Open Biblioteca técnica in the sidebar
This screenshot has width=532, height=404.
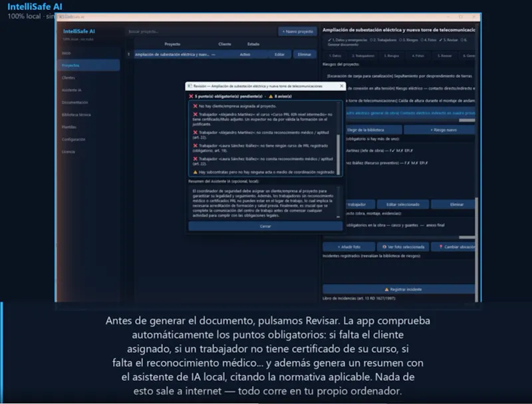(x=76, y=114)
